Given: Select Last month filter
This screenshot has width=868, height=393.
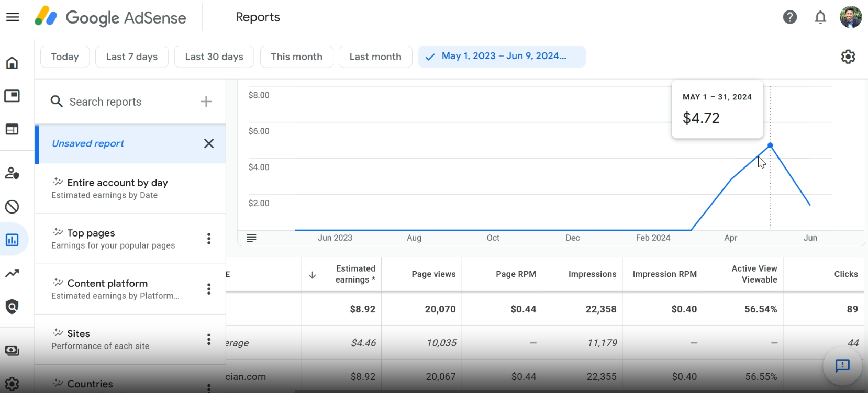Looking at the screenshot, I should click(375, 57).
